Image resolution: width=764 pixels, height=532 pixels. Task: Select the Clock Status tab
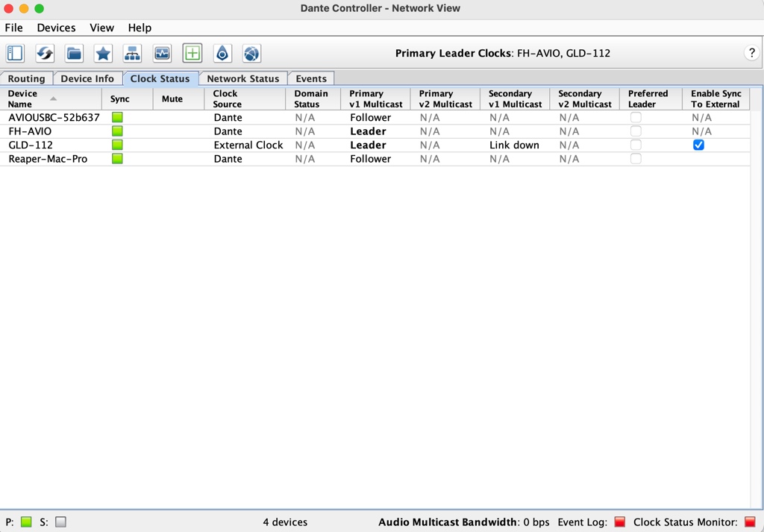coord(160,78)
